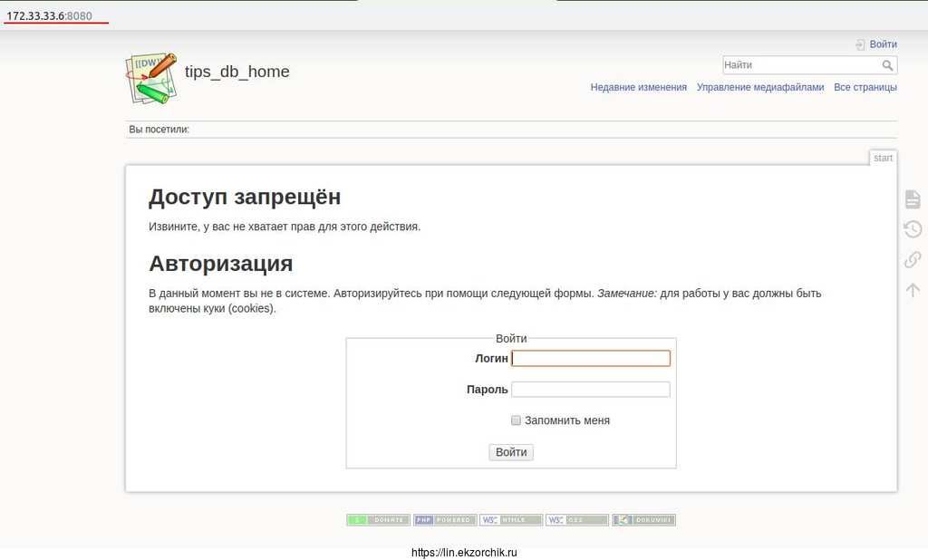
Task: Click the magnifier search icon
Action: 887,65
